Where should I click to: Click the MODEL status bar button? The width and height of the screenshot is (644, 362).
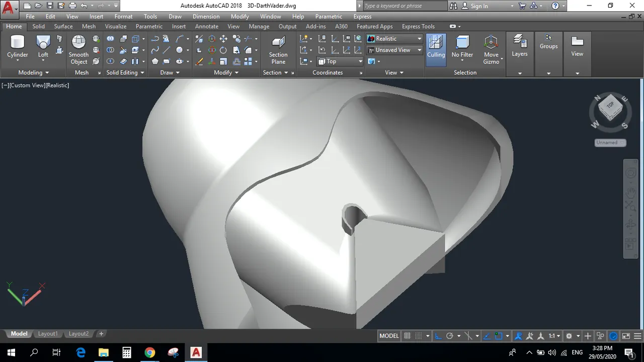click(x=389, y=336)
